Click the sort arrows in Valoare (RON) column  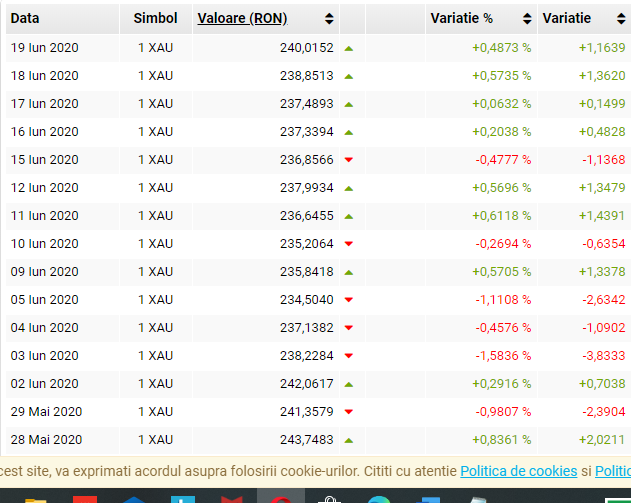pos(329,19)
